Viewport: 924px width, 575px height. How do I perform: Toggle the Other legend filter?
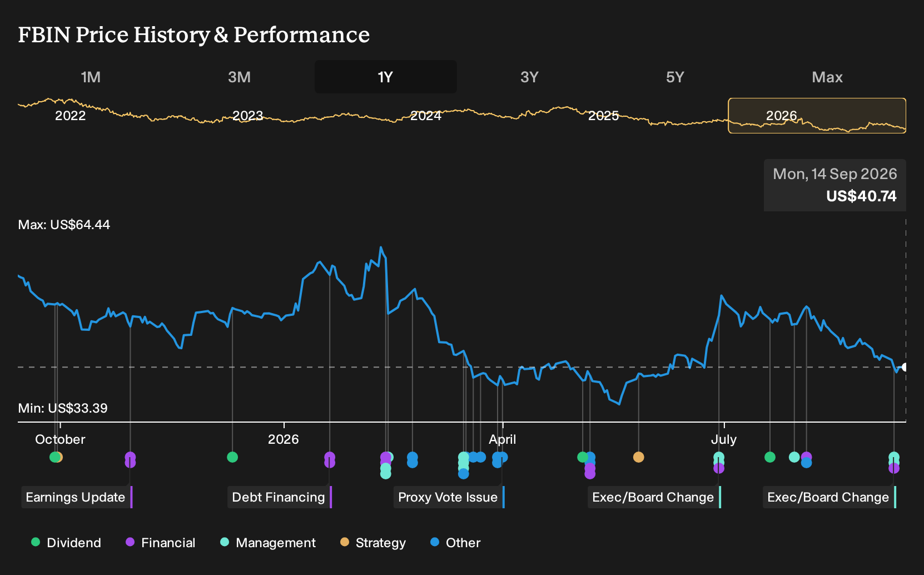tap(455, 543)
